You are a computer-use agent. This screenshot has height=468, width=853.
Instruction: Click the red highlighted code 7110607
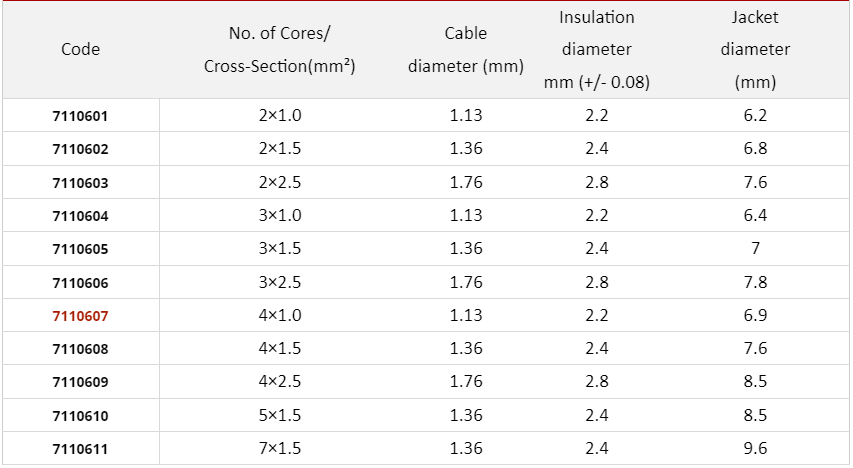[80, 316]
